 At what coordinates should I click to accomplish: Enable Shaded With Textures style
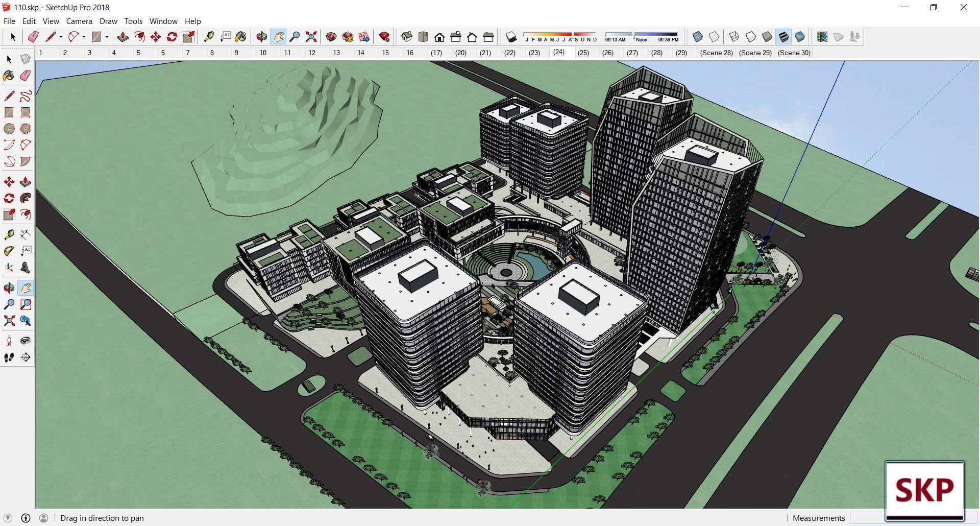[783, 37]
